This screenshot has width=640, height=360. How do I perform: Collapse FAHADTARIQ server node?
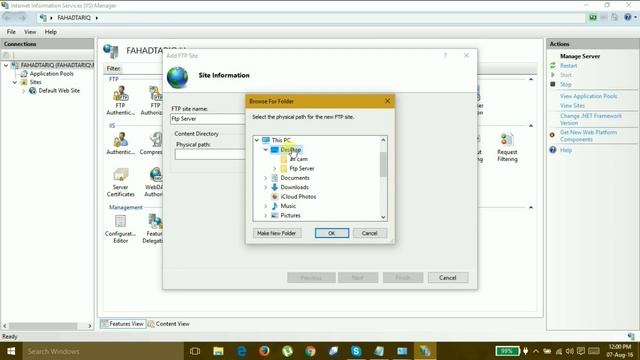tap(6, 65)
